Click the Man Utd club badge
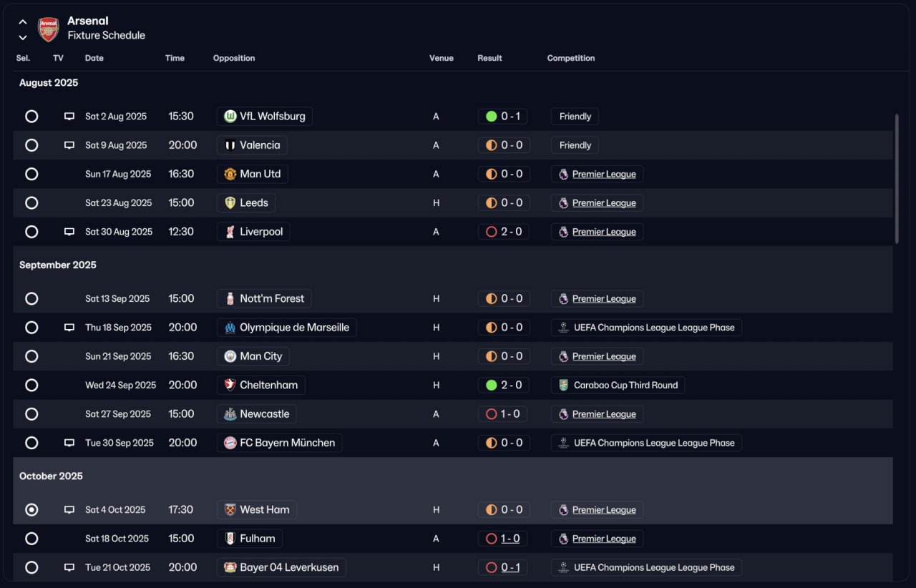 pyautogui.click(x=230, y=174)
